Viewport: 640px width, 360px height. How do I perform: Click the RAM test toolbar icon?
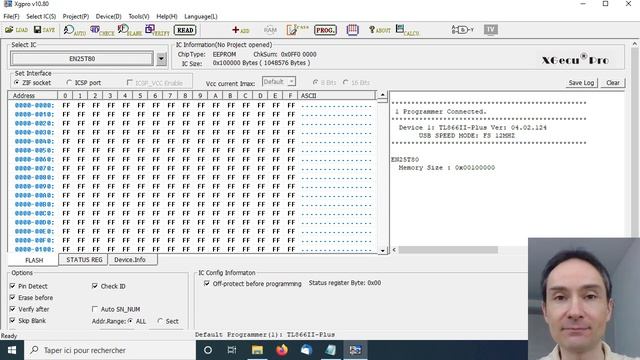tap(270, 30)
